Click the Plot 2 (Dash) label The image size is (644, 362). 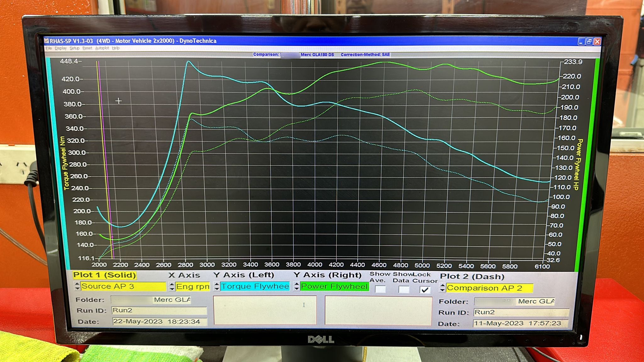click(x=472, y=277)
